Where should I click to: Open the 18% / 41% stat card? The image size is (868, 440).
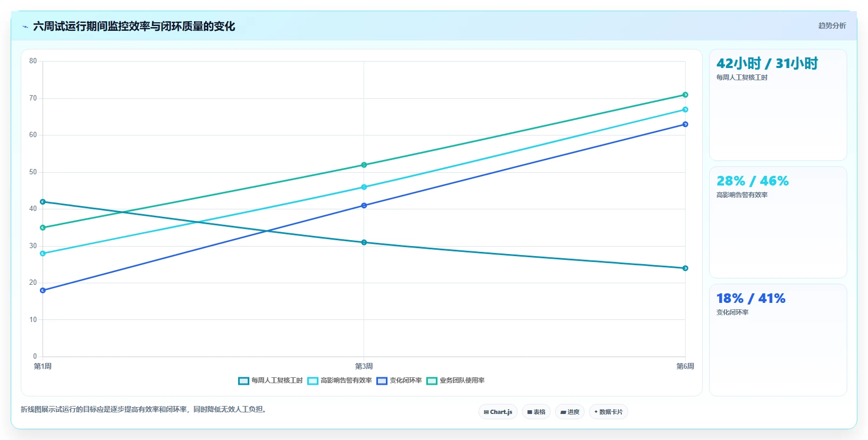778,340
